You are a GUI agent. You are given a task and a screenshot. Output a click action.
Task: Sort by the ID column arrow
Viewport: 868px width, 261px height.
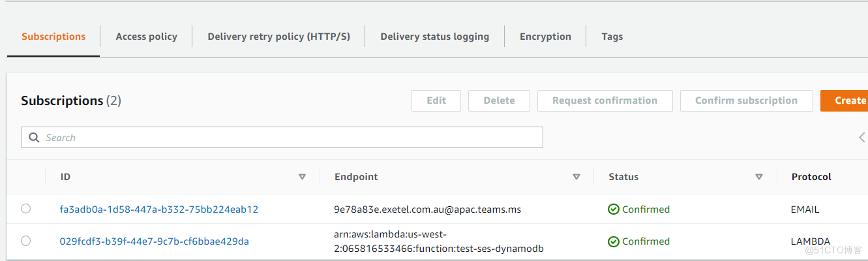[302, 177]
